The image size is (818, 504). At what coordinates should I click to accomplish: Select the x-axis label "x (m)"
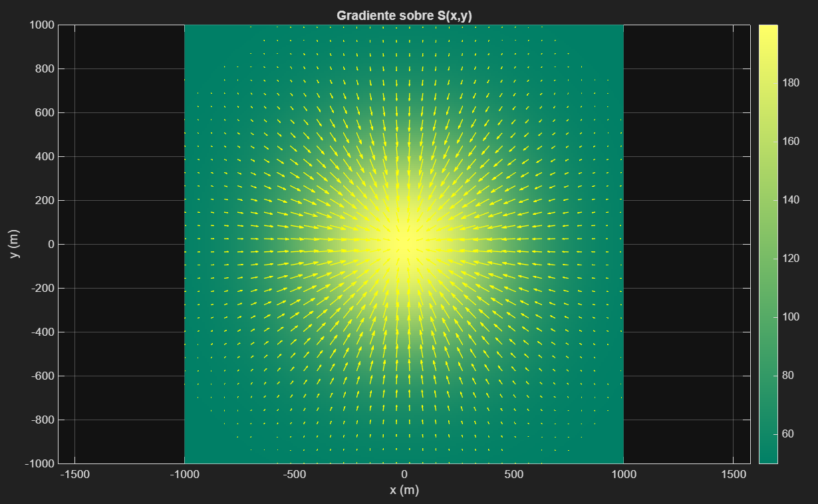[x=404, y=490]
